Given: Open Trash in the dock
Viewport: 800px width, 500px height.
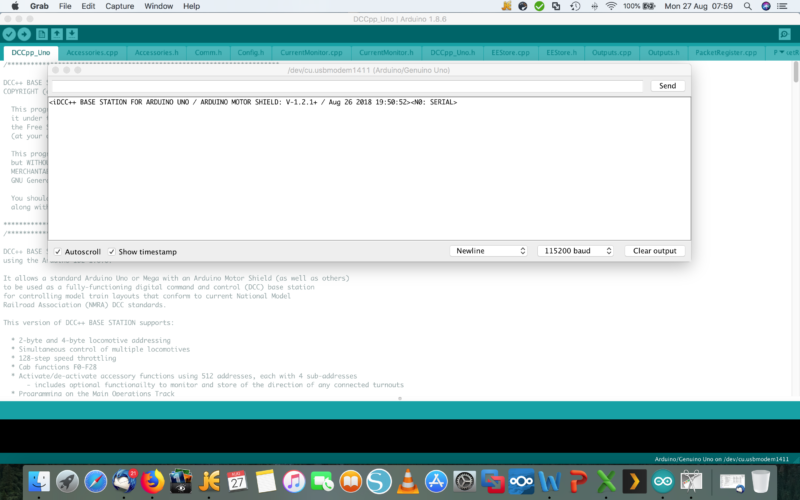Looking at the screenshot, I should pos(760,481).
